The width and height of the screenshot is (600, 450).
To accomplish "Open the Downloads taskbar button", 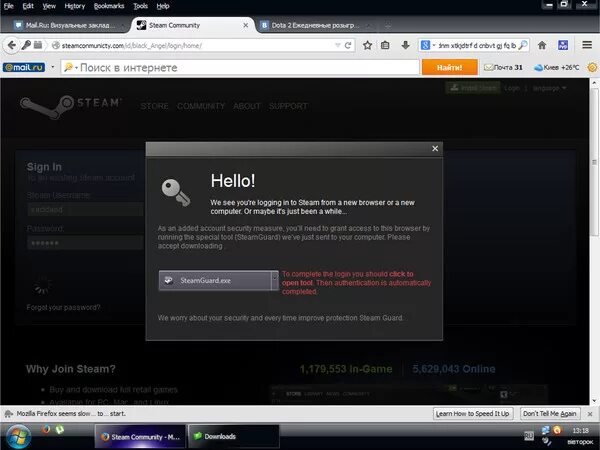I will point(233,437).
